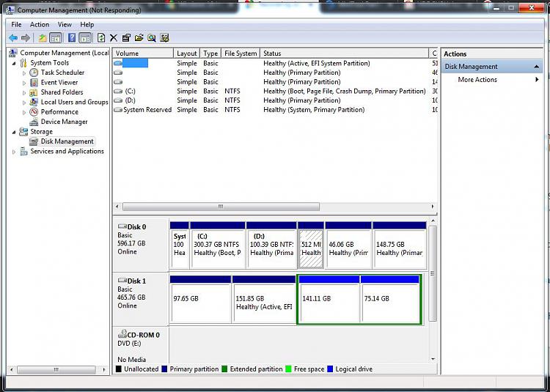This screenshot has height=392, width=550.
Task: Select the (D:) volume row
Action: pyautogui.click(x=275, y=100)
